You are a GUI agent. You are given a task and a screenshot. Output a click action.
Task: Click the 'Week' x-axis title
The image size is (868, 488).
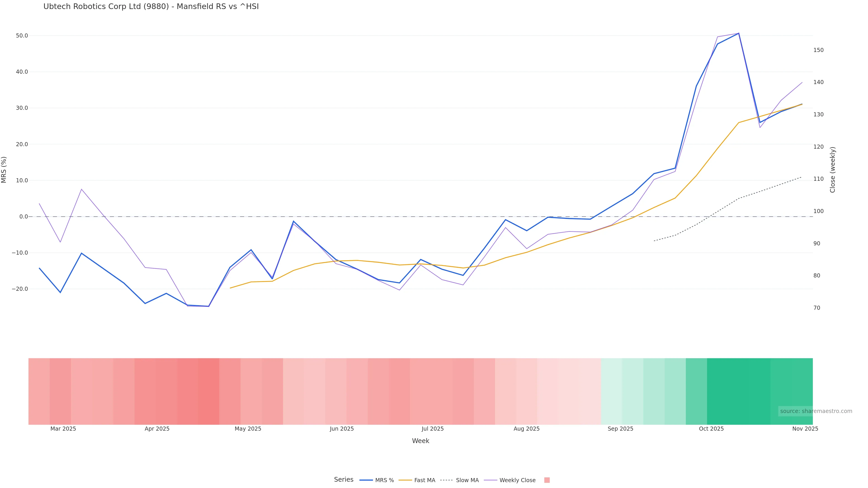[x=420, y=441]
